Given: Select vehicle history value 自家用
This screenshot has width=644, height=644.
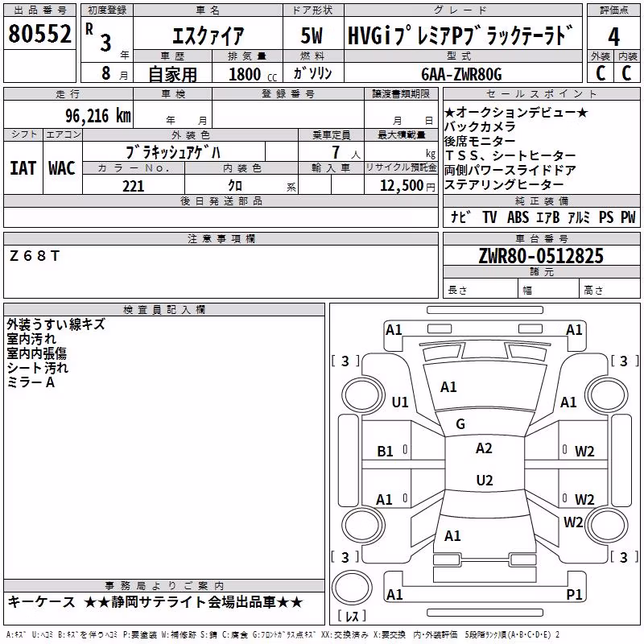Looking at the screenshot, I should pyautogui.click(x=172, y=74).
